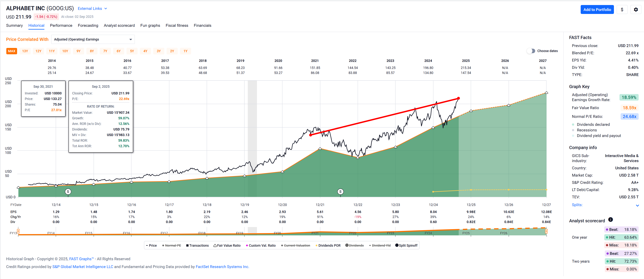Click the Add to Portfolio button
Image resolution: width=644 pixels, height=279 pixels.
(x=597, y=9)
